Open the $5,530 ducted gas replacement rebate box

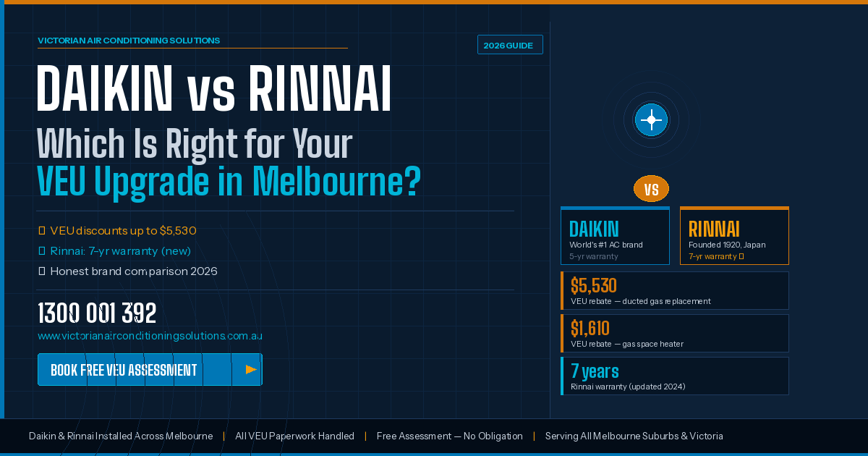[675, 290]
